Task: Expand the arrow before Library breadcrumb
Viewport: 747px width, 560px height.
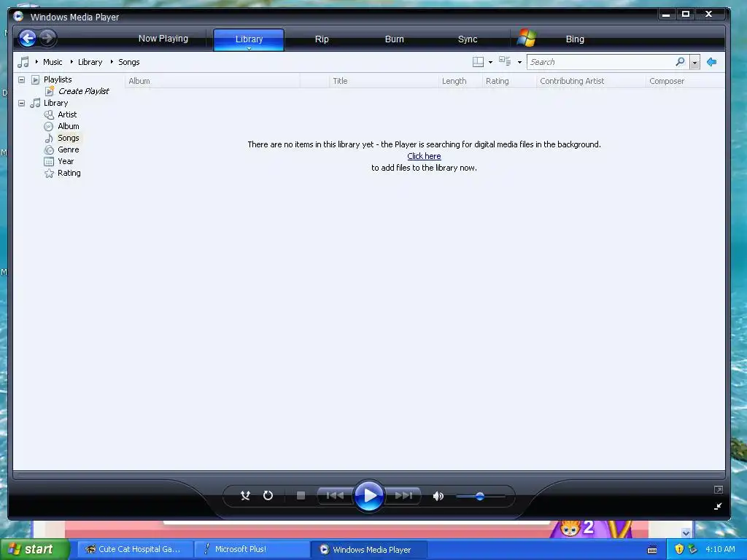Action: pos(72,62)
